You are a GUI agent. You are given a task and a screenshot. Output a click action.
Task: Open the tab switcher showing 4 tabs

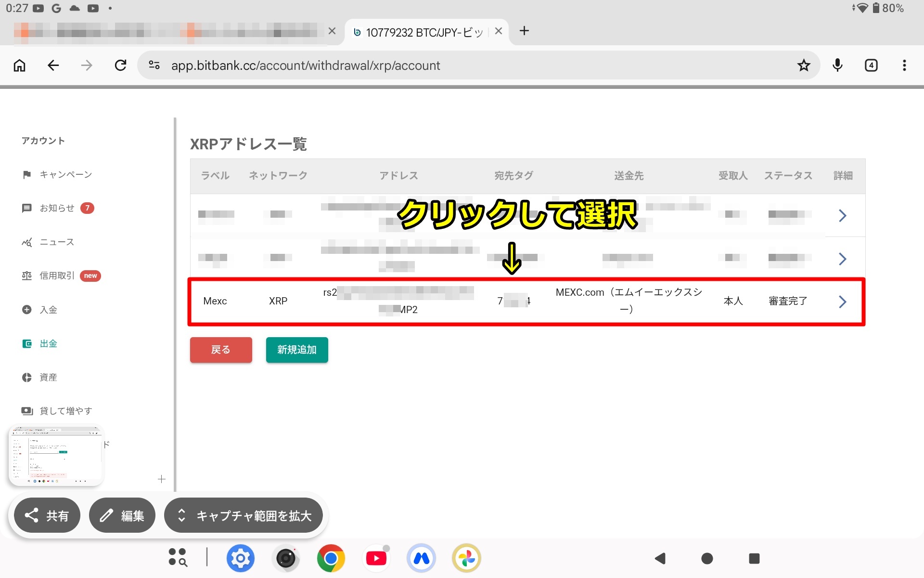[x=871, y=66]
